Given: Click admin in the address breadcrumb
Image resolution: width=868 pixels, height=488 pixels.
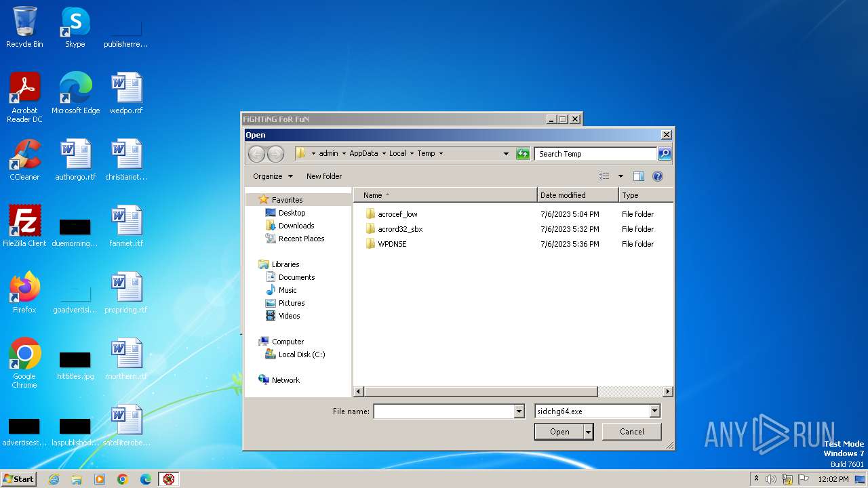Looking at the screenshot, I should pyautogui.click(x=328, y=154).
